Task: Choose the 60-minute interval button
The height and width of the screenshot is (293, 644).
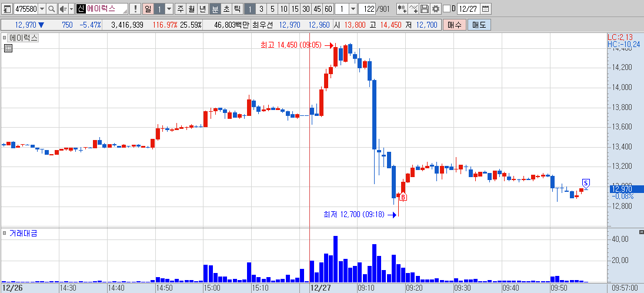Action: click(328, 9)
